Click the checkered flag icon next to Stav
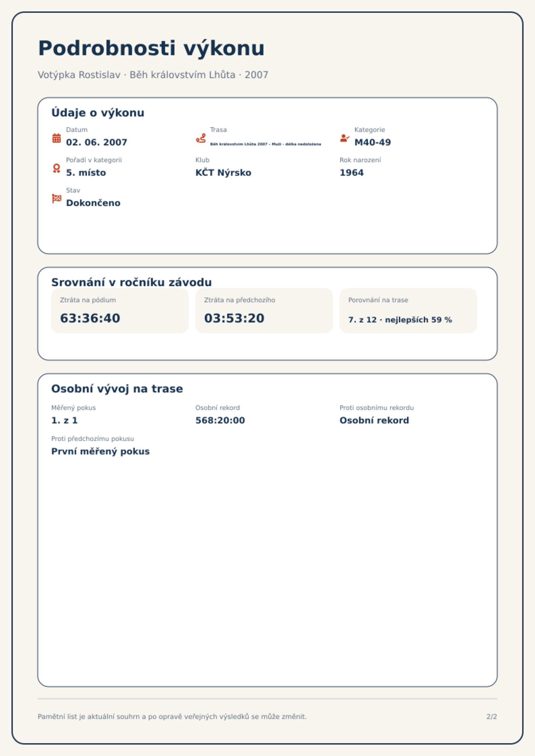Image resolution: width=535 pixels, height=756 pixels. coord(57,199)
